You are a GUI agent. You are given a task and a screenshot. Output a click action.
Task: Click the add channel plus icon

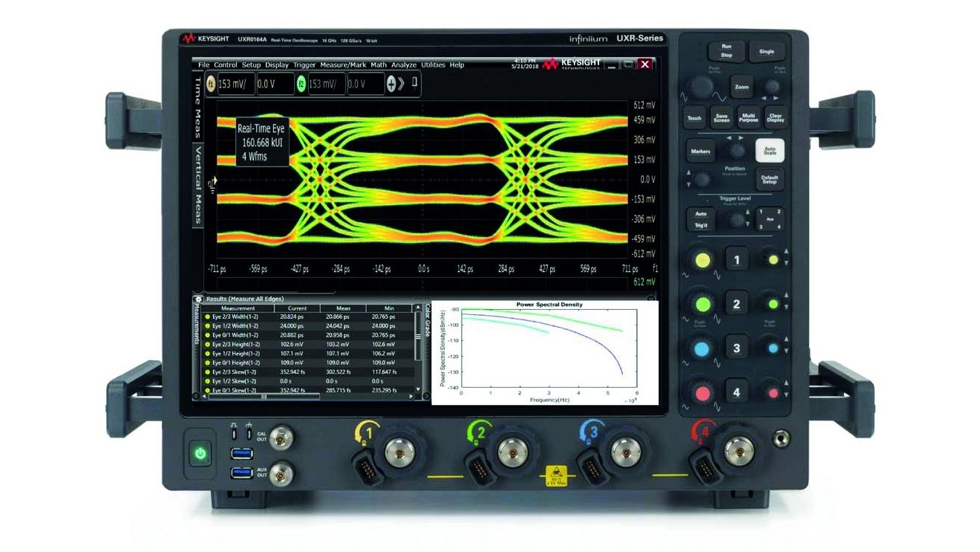point(391,84)
